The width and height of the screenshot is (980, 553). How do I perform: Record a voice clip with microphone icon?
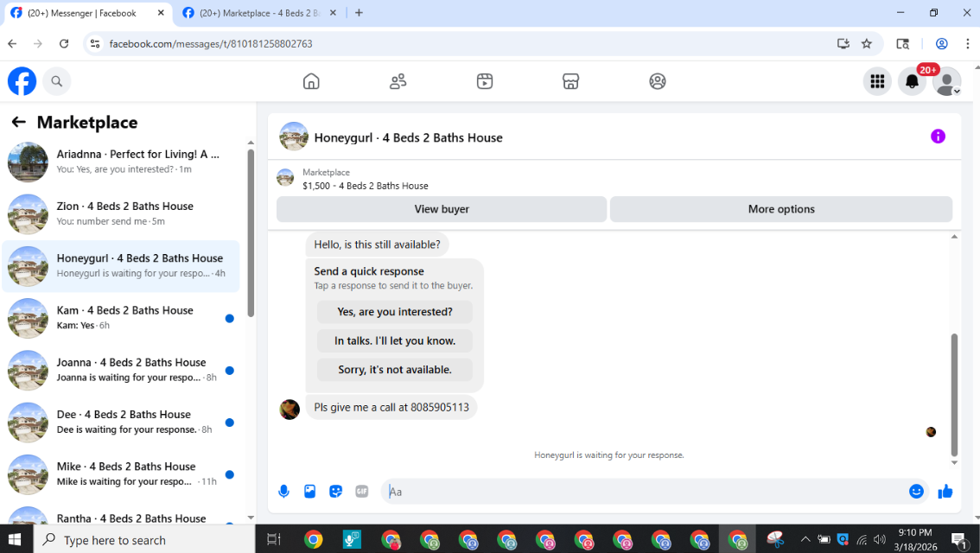point(283,492)
